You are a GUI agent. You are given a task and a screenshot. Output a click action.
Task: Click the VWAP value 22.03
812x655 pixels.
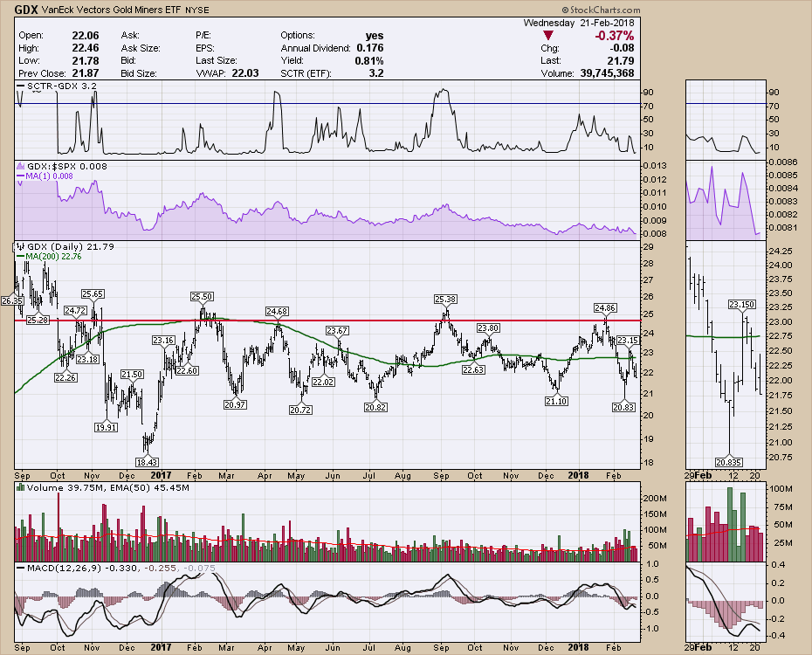pos(245,73)
